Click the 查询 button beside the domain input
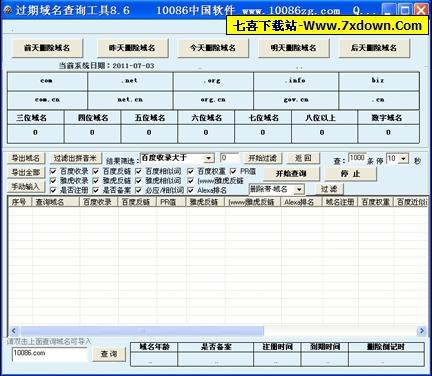Image resolution: width=432 pixels, height=376 pixels. click(109, 354)
